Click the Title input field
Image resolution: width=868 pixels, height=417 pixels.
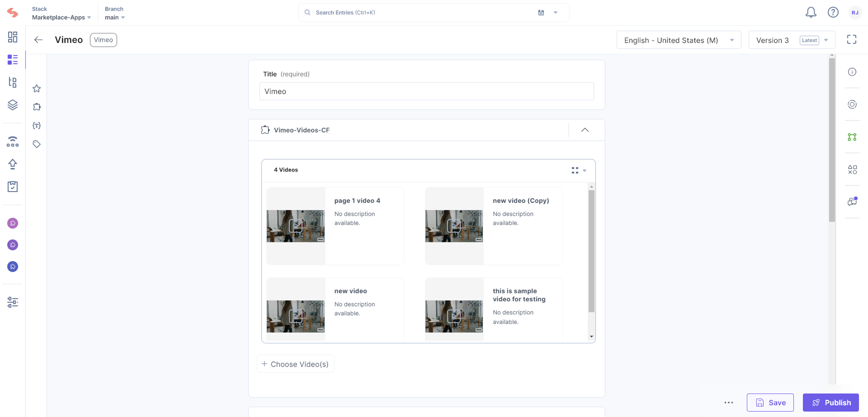426,91
